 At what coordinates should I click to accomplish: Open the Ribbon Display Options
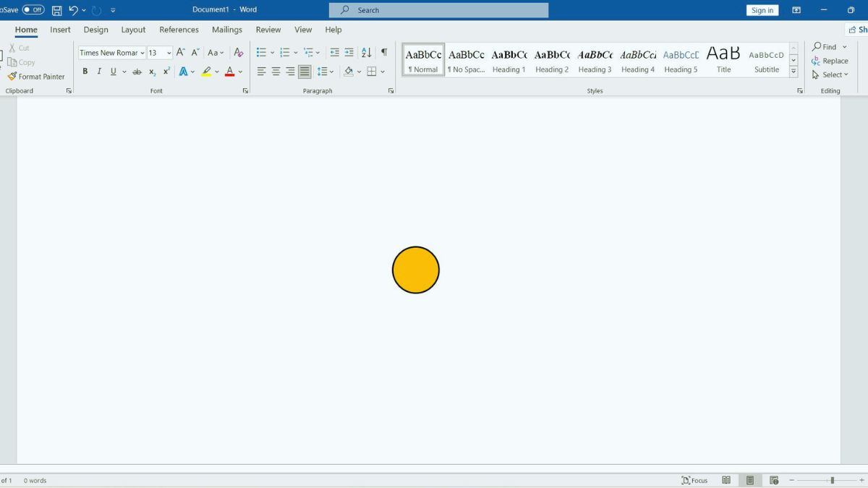tap(796, 10)
